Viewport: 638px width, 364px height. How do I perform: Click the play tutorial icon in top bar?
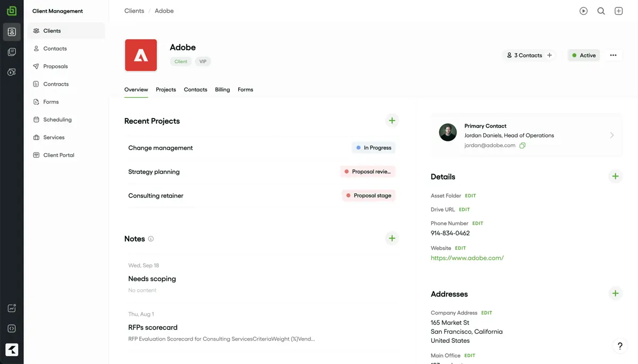(584, 11)
